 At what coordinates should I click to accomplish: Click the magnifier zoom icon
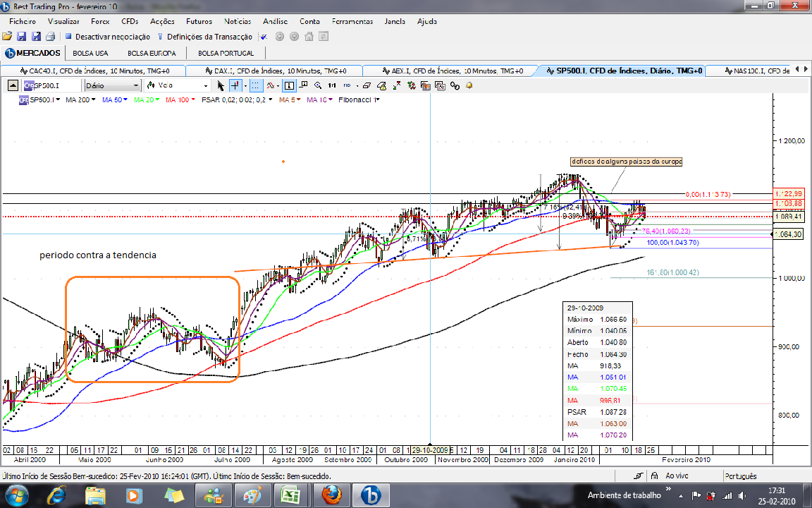[x=318, y=85]
